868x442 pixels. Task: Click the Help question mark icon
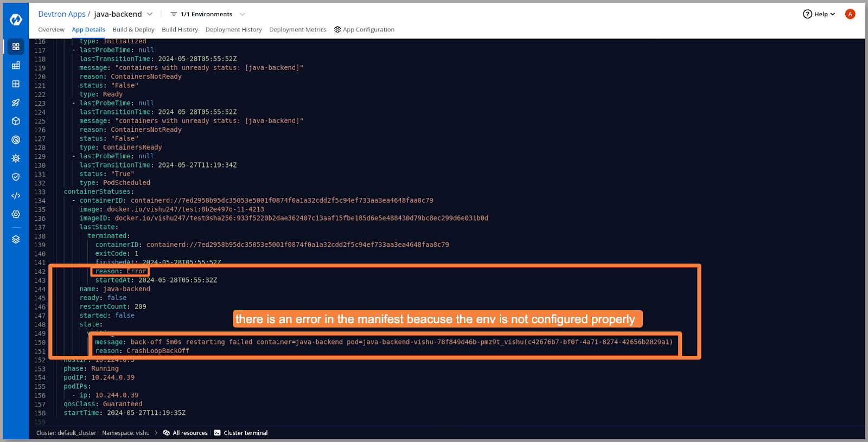click(x=807, y=14)
